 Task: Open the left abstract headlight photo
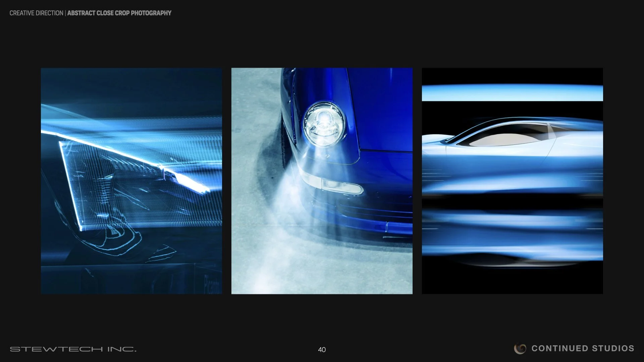131,181
